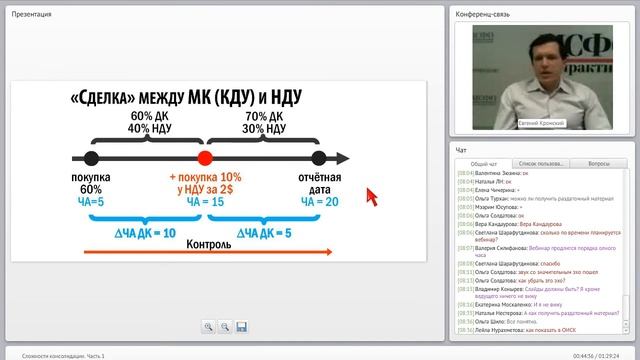
Task: Click the presentation slide image
Action: 219,171
